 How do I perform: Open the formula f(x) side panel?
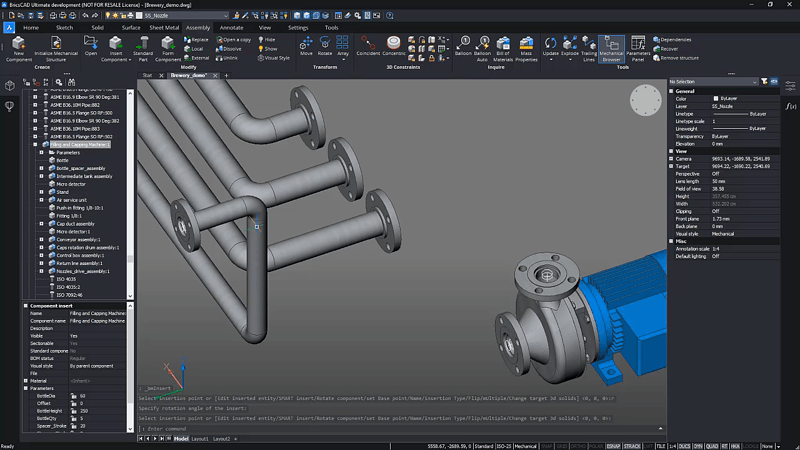point(790,106)
